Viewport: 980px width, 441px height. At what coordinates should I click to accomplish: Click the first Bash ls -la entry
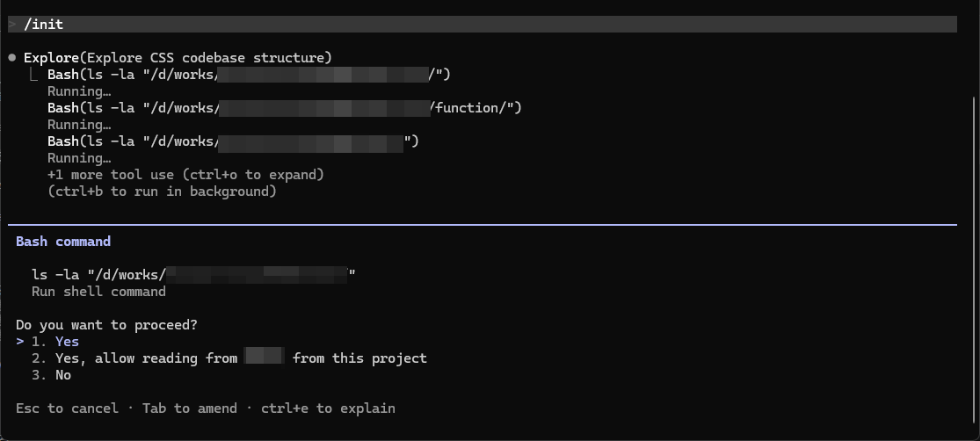[249, 75]
